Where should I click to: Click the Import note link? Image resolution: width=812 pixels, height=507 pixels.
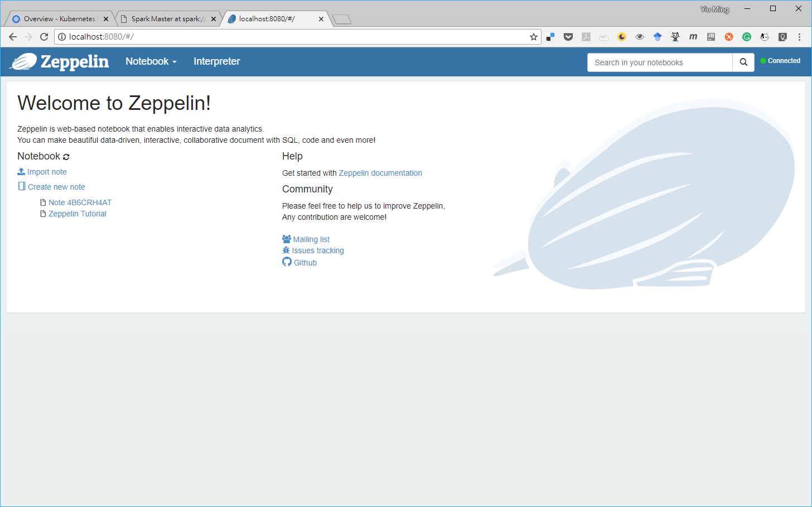pyautogui.click(x=42, y=172)
